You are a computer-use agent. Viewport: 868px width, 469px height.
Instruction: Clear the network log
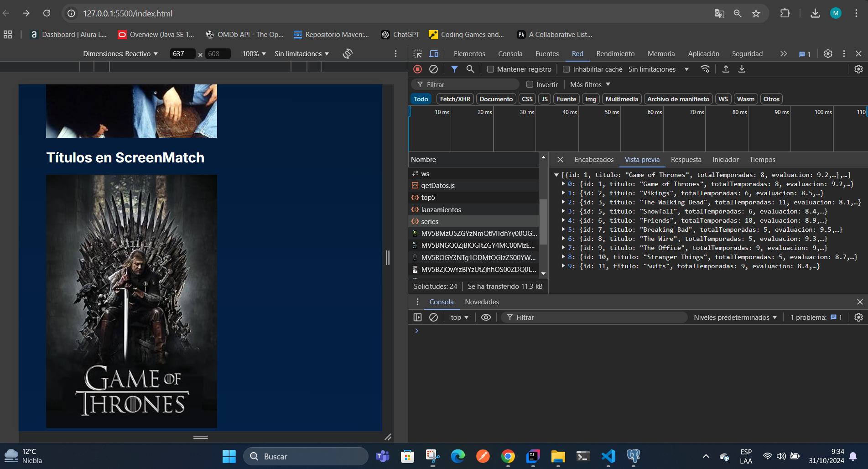point(433,69)
